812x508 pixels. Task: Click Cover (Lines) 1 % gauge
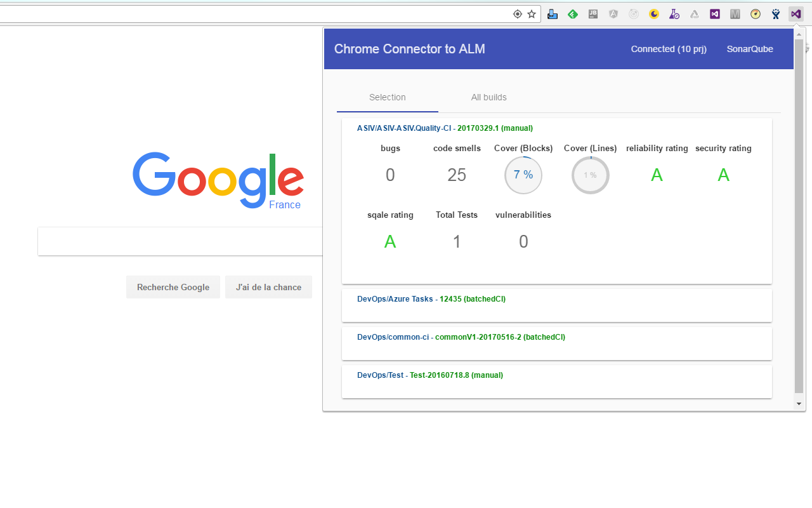click(x=591, y=175)
